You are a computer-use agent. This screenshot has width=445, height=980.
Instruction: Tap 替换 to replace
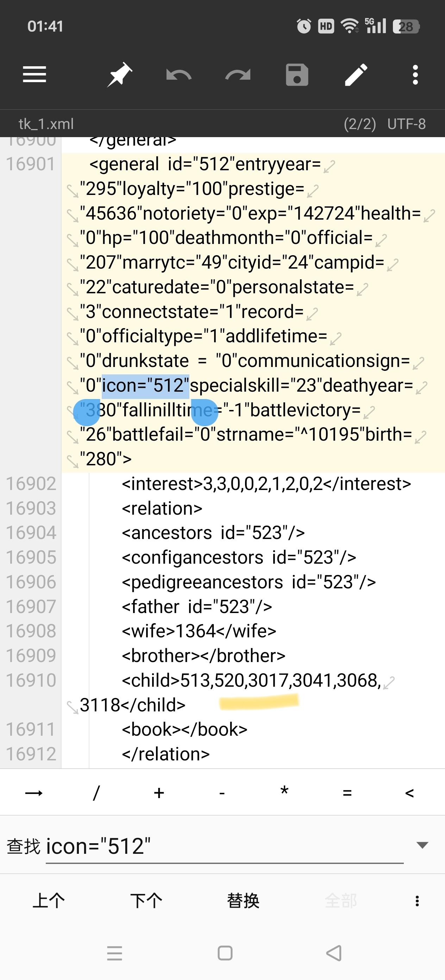[x=243, y=901]
